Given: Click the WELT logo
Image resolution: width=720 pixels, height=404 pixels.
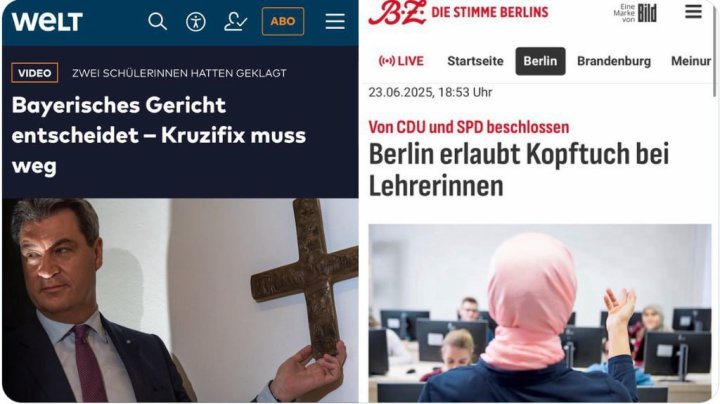Looking at the screenshot, I should click(47, 22).
